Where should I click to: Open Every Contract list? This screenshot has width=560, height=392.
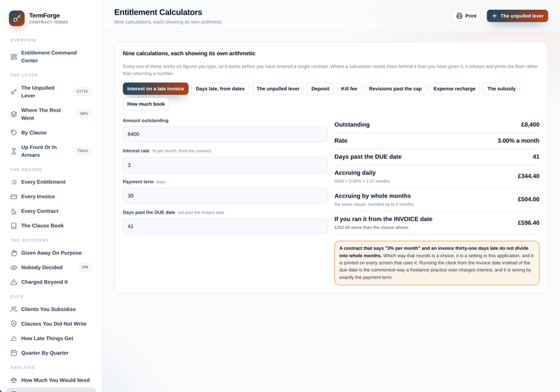pyautogui.click(x=50, y=211)
